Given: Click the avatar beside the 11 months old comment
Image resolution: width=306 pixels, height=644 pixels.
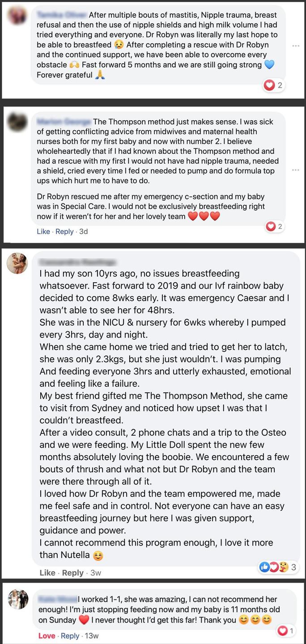Looking at the screenshot, I should 18,599.
